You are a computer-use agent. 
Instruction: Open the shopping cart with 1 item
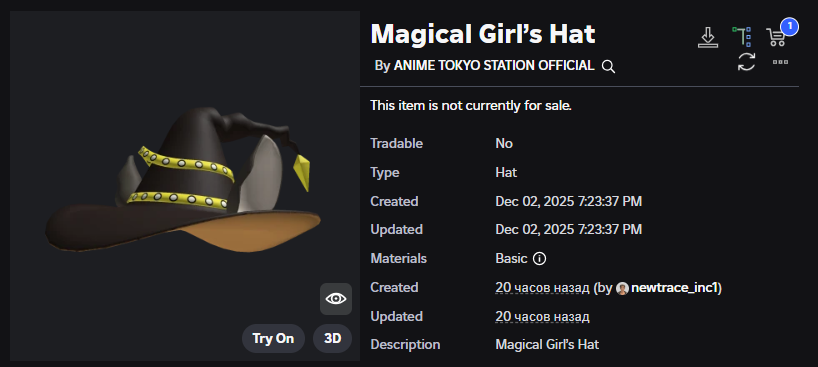(776, 38)
